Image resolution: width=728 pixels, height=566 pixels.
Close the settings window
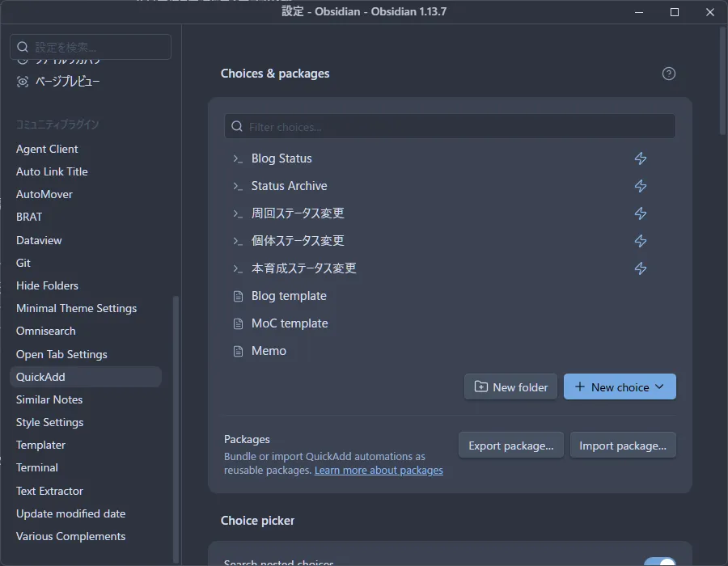pos(710,12)
